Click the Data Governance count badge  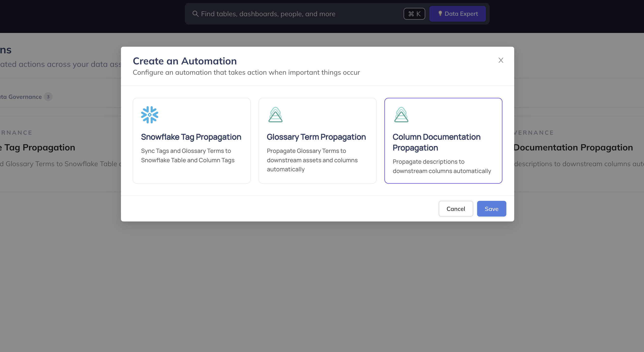click(48, 97)
